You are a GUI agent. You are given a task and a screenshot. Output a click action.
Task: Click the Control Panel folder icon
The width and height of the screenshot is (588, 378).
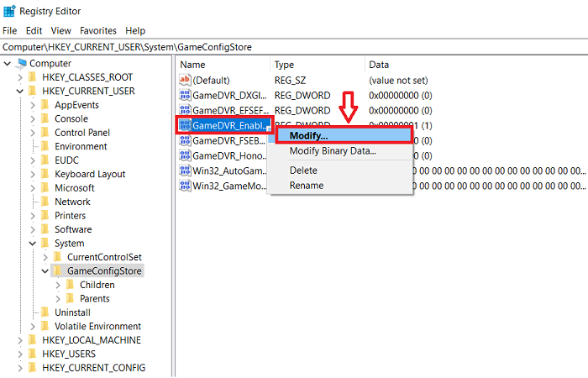pos(45,133)
